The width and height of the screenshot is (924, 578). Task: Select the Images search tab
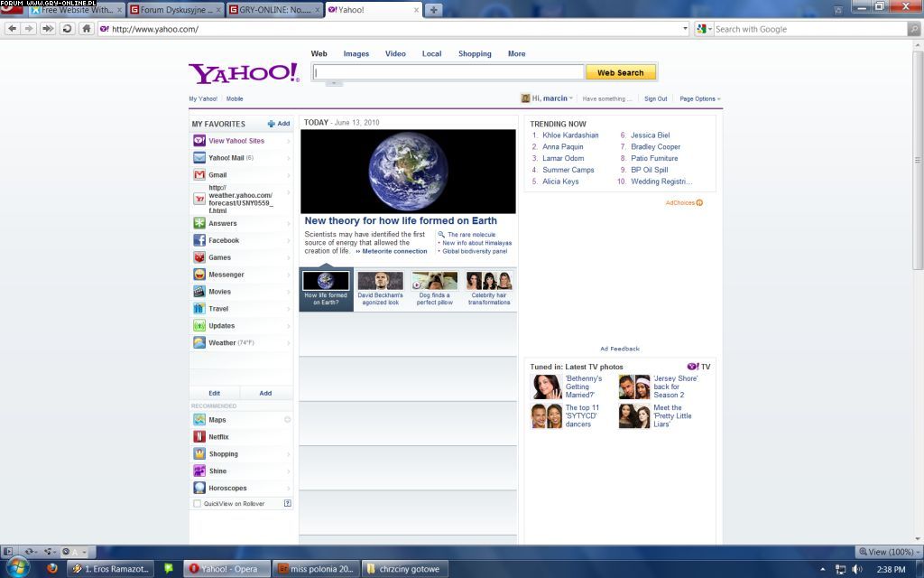[x=356, y=53]
